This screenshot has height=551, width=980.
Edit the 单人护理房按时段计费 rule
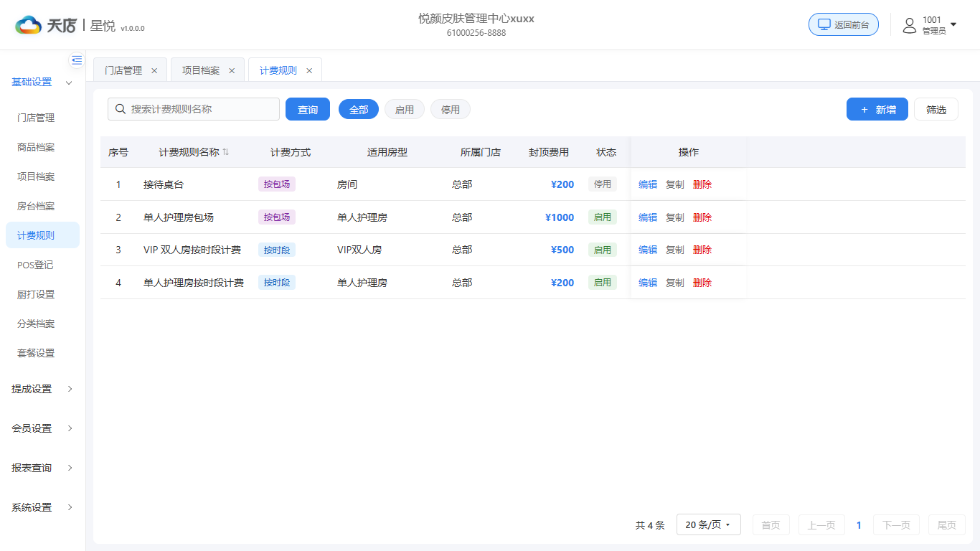(x=648, y=283)
